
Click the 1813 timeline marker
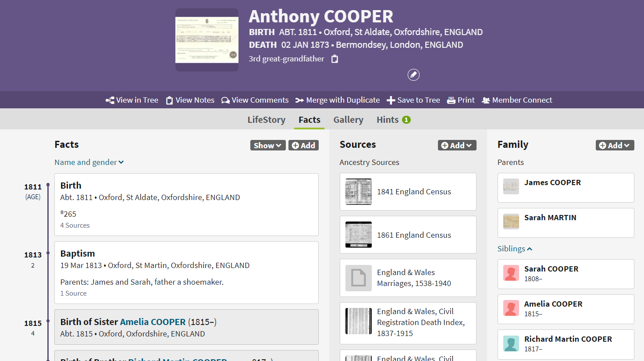click(x=48, y=253)
